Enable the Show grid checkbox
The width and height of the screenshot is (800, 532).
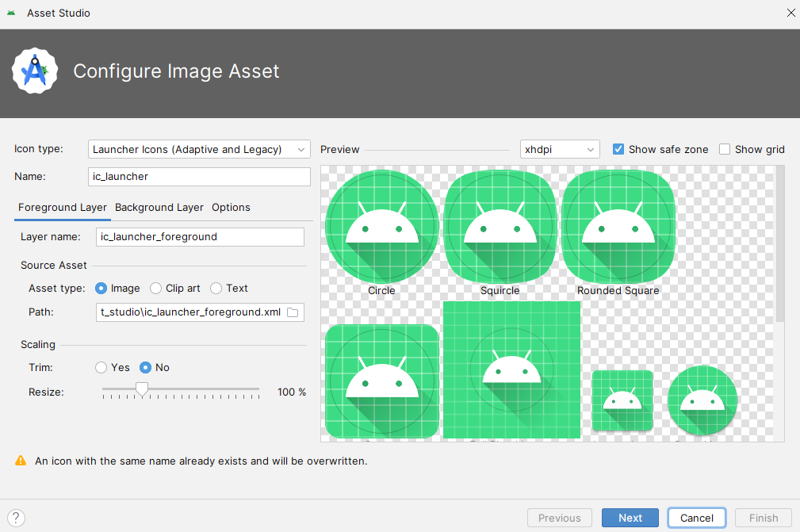pos(725,149)
